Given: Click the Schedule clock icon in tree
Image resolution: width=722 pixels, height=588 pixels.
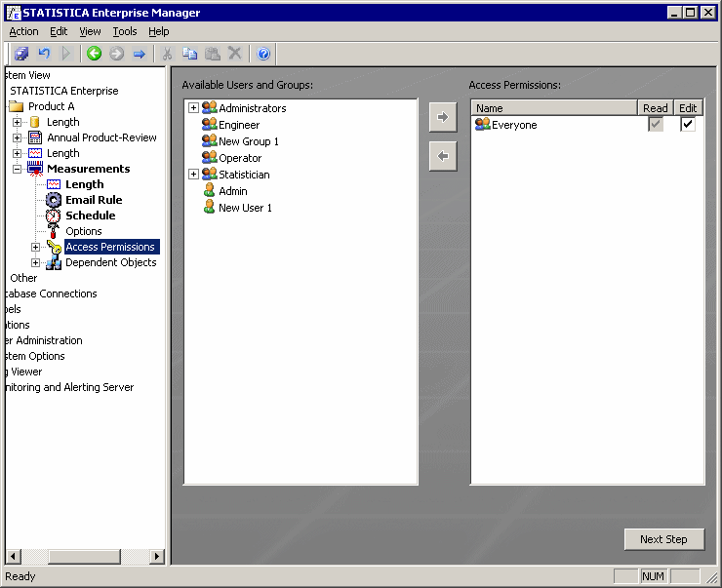Looking at the screenshot, I should (x=54, y=216).
